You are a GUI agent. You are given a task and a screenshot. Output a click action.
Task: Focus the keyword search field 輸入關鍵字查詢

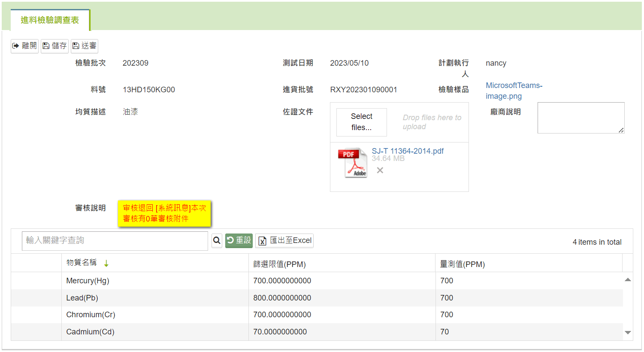tap(115, 241)
